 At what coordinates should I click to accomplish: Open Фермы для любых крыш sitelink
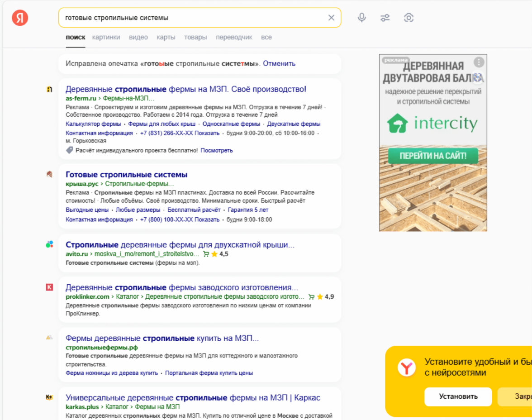pyautogui.click(x=162, y=124)
